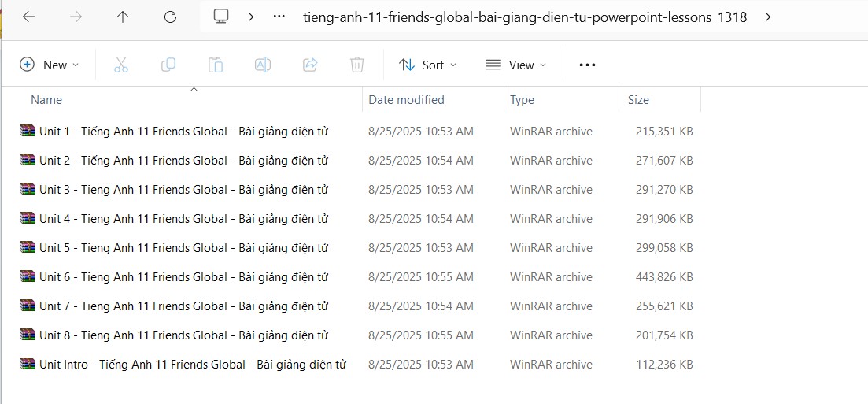The width and height of the screenshot is (868, 404).
Task: Click the Share icon
Action: click(310, 65)
